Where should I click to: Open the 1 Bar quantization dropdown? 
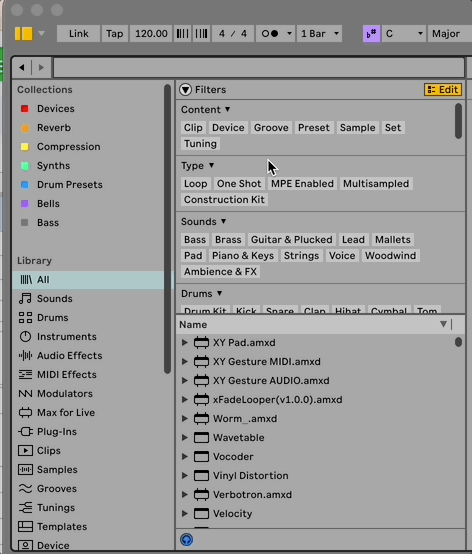coord(319,34)
